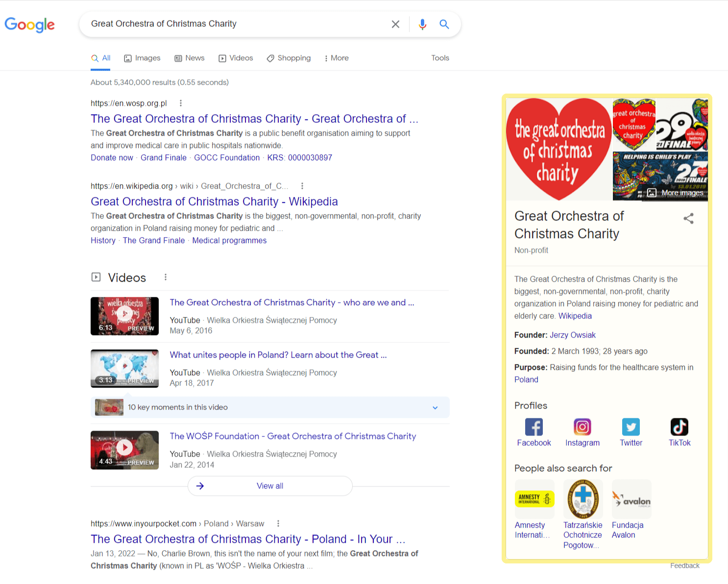Click 'People also search for' heading
Screen dimensions: 728x584
pyautogui.click(x=563, y=468)
